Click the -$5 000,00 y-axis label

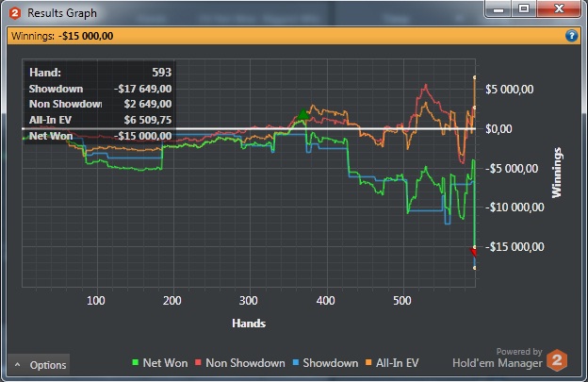coord(512,168)
